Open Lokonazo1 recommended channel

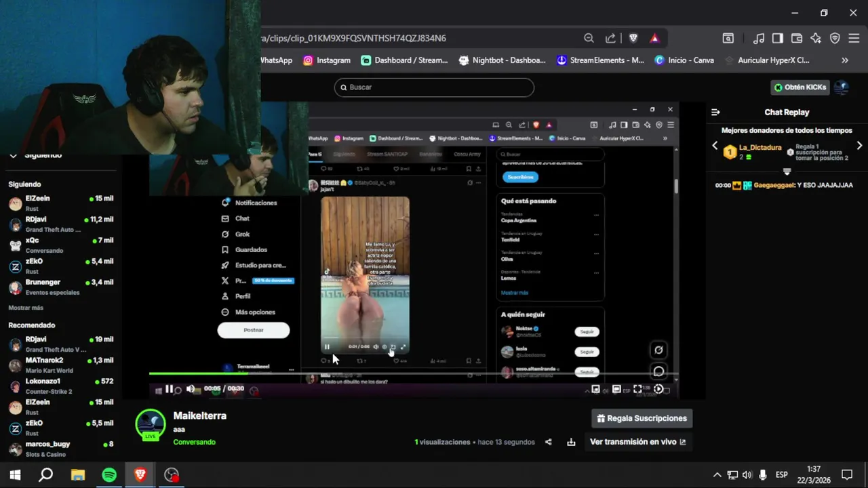(x=61, y=386)
